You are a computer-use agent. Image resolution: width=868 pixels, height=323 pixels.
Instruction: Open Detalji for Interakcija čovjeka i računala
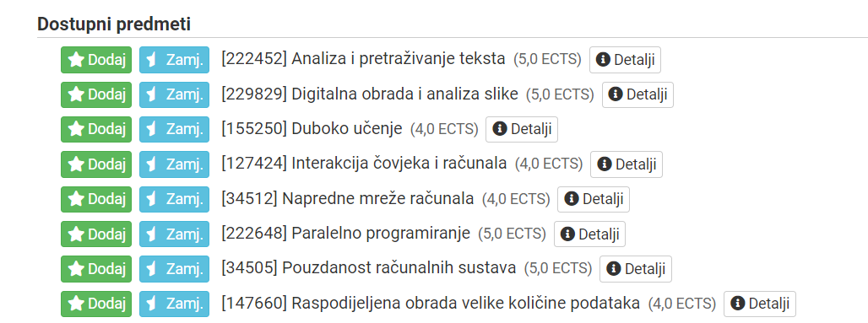coord(627,164)
